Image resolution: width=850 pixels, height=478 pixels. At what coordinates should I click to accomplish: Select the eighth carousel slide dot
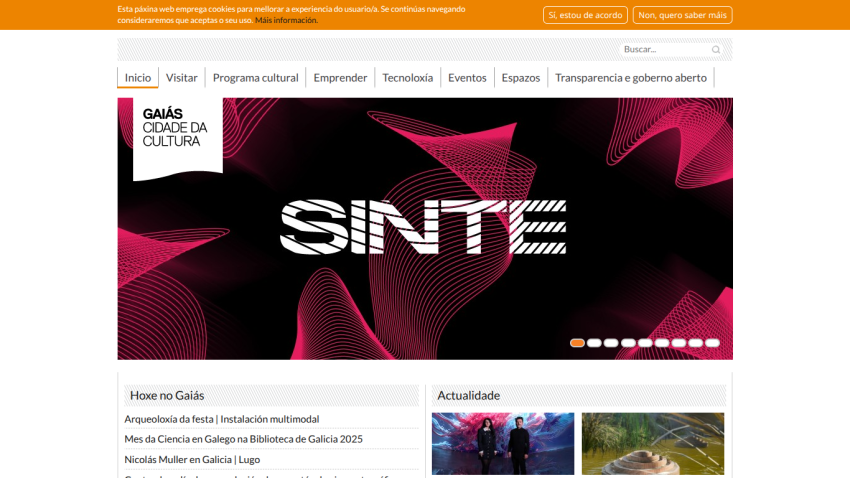(696, 343)
